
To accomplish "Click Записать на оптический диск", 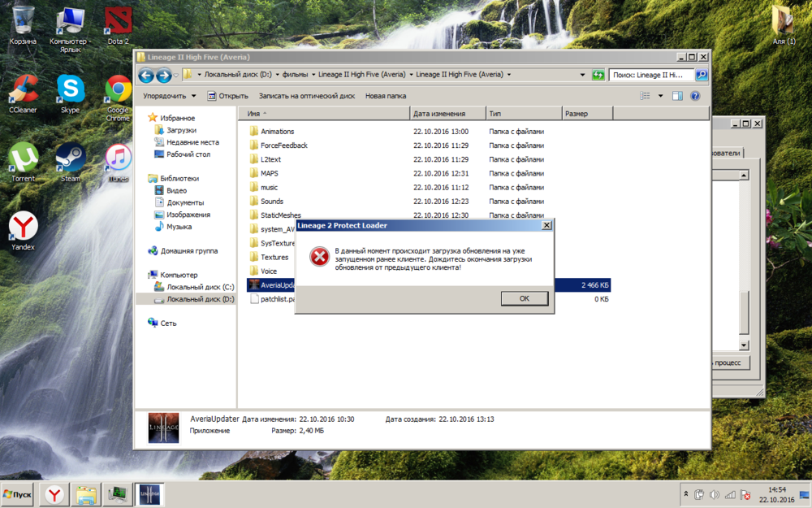I will tap(306, 96).
